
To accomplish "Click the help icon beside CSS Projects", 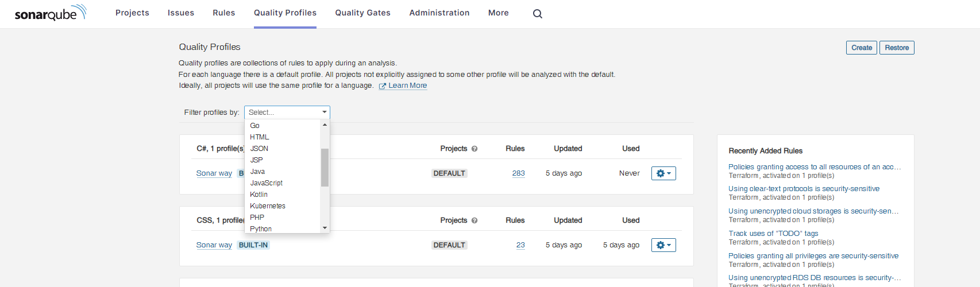I will click(474, 220).
